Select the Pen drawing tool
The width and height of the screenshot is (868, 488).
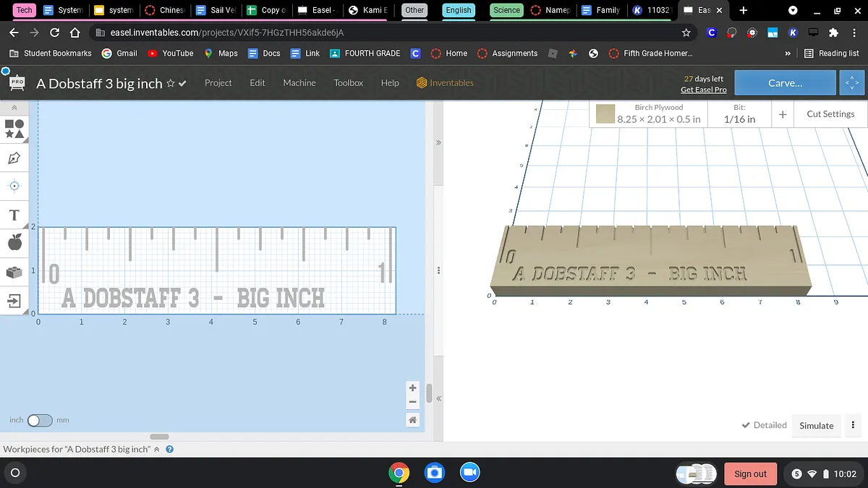(14, 158)
